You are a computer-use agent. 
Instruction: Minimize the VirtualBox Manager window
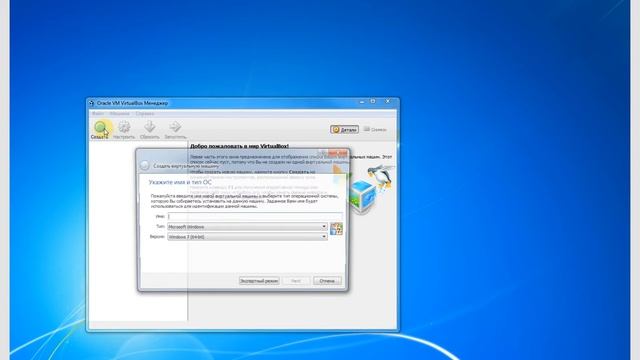pyautogui.click(x=362, y=101)
